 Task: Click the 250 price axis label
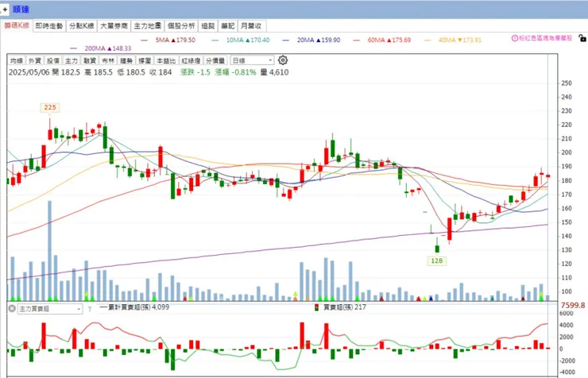567,83
